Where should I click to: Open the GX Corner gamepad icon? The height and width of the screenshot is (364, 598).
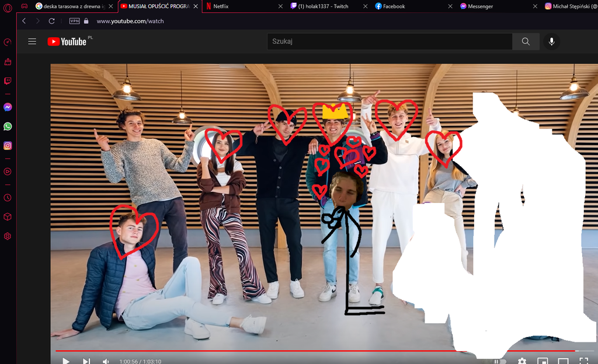(25, 6)
